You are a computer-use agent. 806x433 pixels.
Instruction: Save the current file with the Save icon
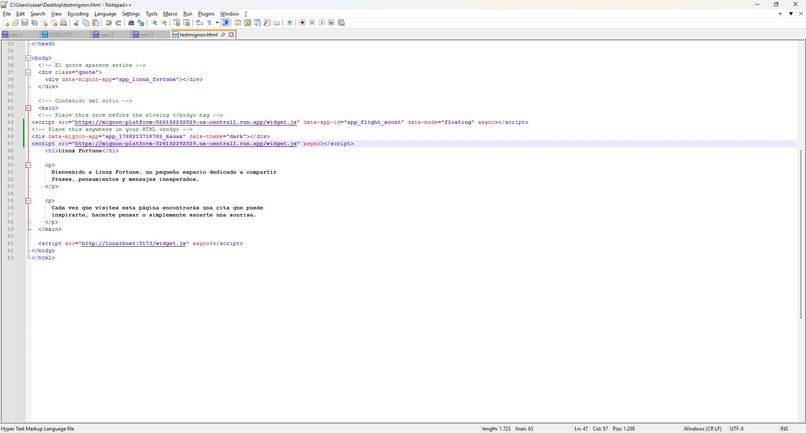(24, 23)
